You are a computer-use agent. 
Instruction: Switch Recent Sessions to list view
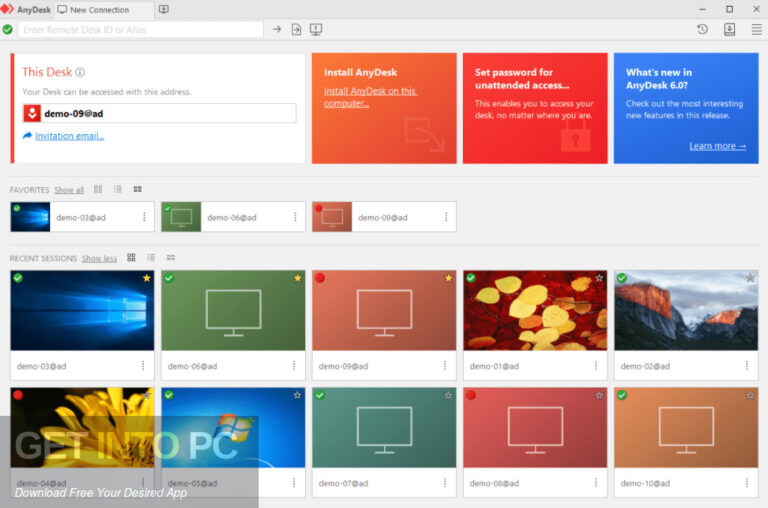tap(151, 258)
